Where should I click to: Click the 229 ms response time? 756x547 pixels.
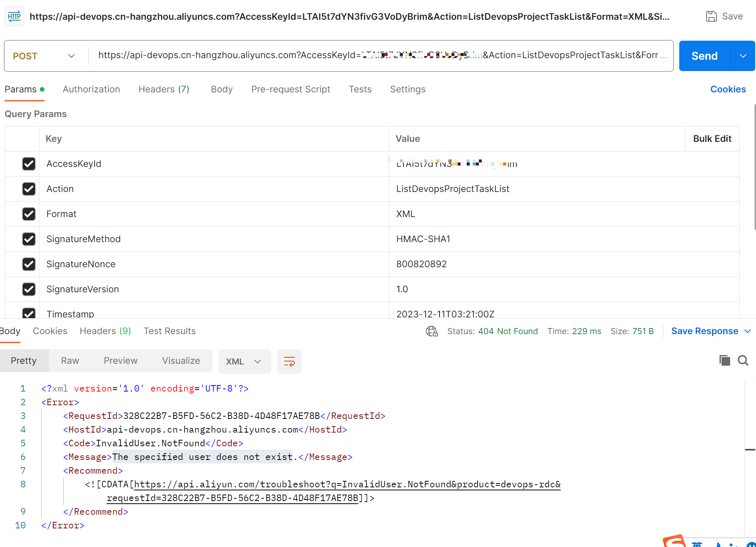587,331
